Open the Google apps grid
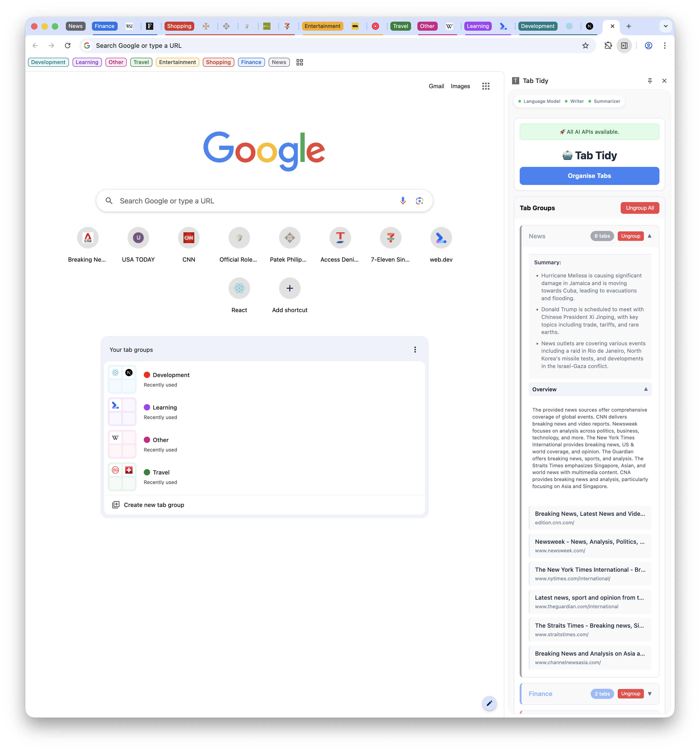The width and height of the screenshot is (700, 751). [x=485, y=86]
